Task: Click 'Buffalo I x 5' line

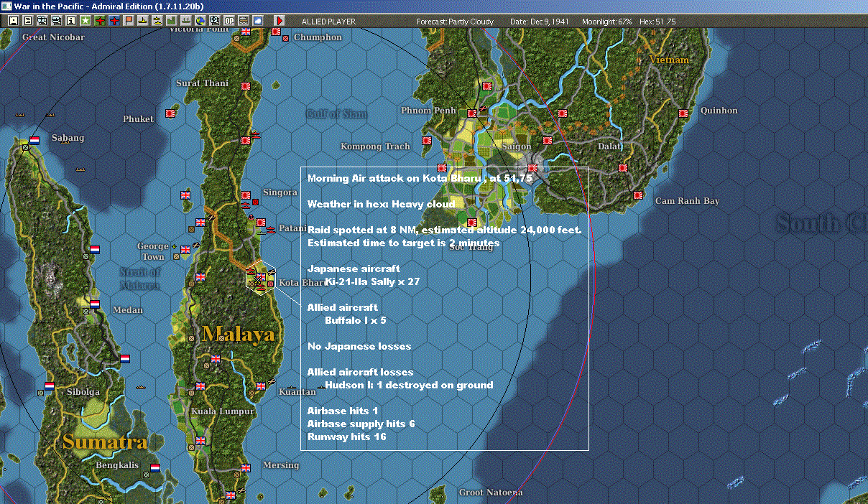Action: coord(356,320)
